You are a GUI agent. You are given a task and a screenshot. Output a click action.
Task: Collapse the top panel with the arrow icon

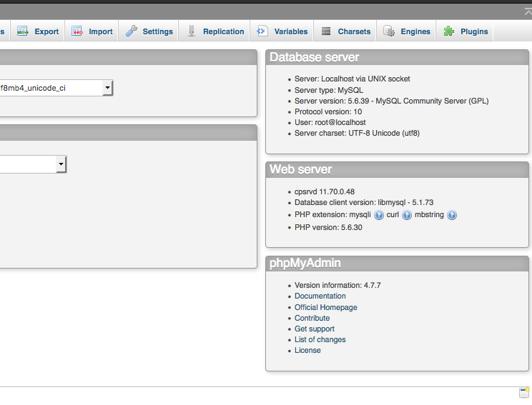tap(528, 12)
